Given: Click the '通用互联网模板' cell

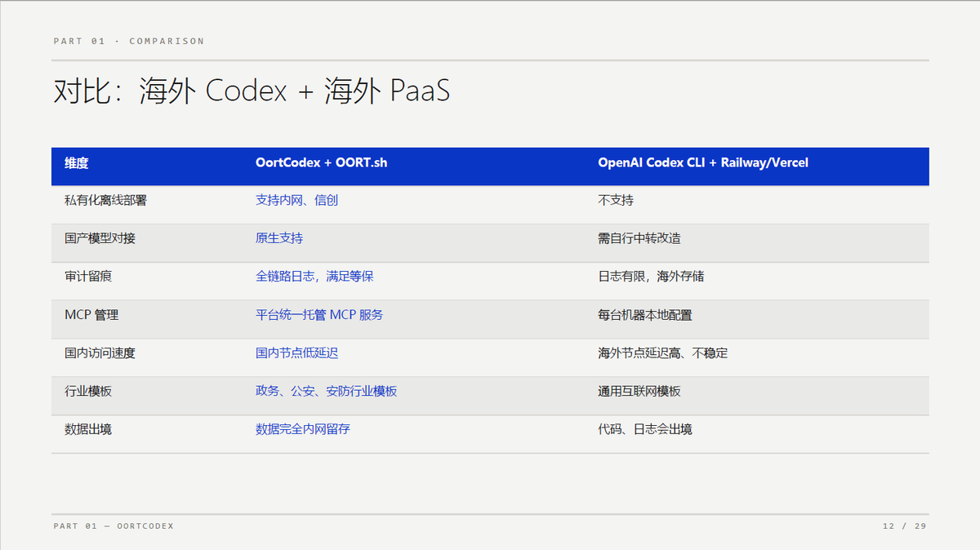Looking at the screenshot, I should [639, 392].
